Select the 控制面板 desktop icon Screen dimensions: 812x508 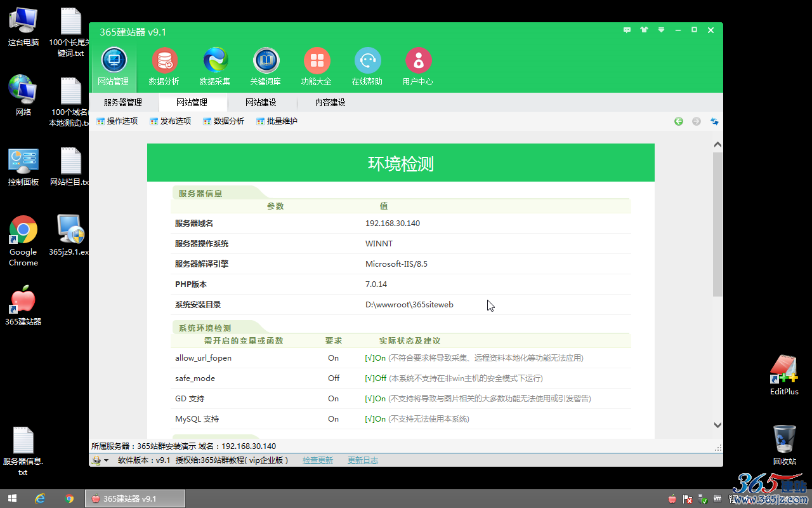23,166
